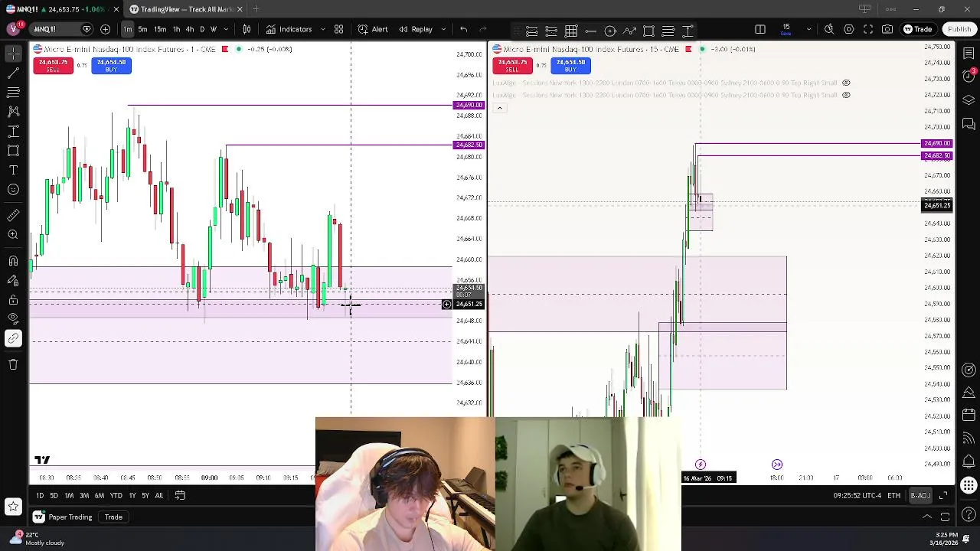Collapse the right chart indicator legend arrow
980x551 pixels.
coord(499,108)
